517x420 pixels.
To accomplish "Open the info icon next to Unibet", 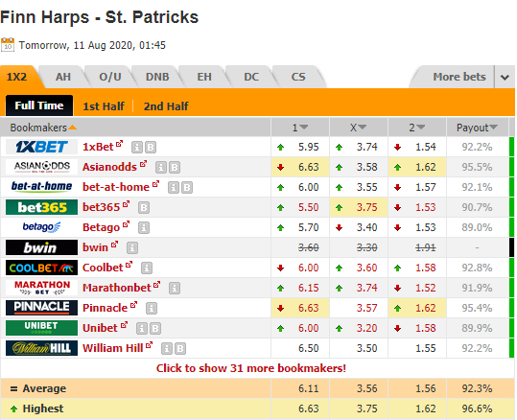I will pyautogui.click(x=142, y=328).
